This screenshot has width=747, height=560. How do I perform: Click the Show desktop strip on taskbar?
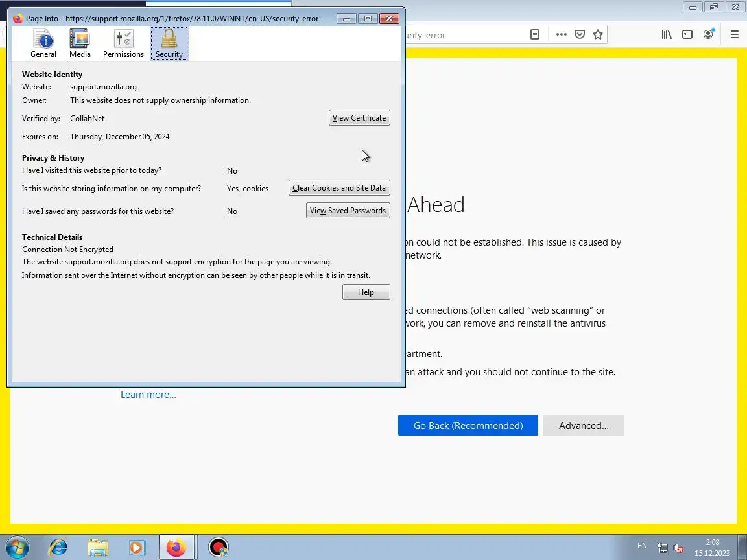pos(742,547)
